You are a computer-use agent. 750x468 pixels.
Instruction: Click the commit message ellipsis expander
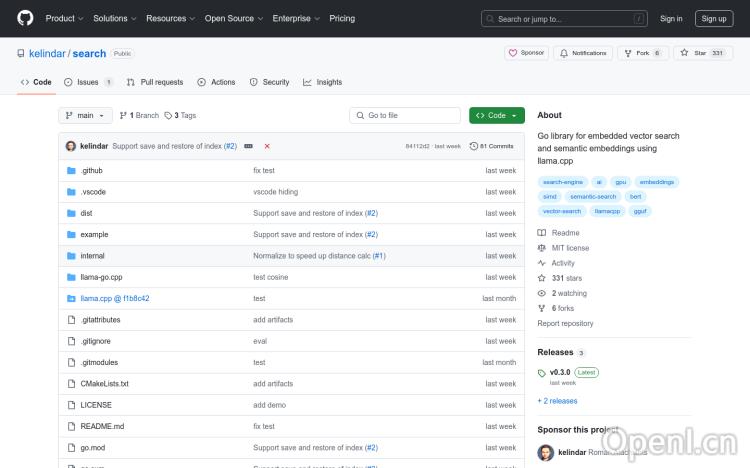tap(248, 146)
